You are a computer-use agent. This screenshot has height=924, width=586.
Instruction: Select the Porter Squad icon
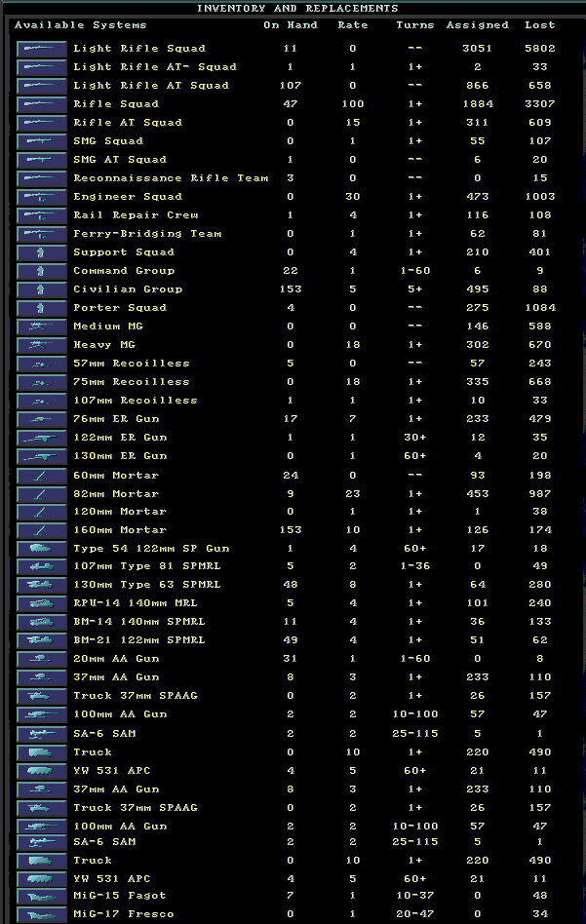click(41, 308)
